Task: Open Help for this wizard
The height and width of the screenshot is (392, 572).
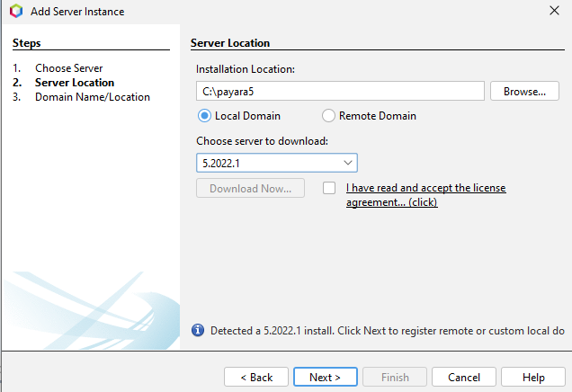Action: click(x=533, y=377)
